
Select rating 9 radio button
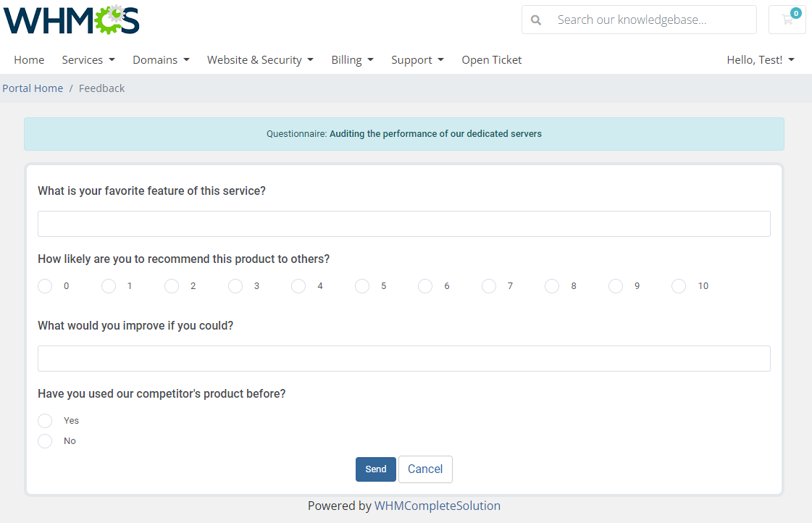coord(616,286)
